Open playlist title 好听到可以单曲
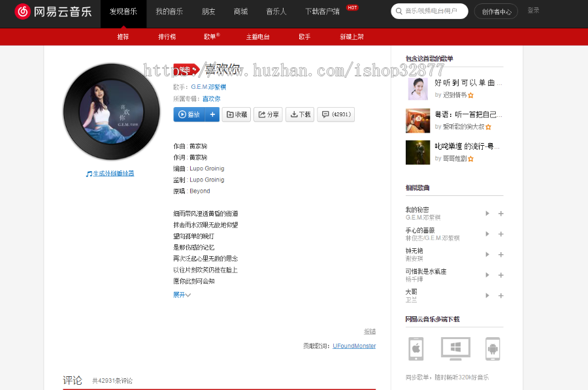This screenshot has height=390, width=588. coord(468,82)
